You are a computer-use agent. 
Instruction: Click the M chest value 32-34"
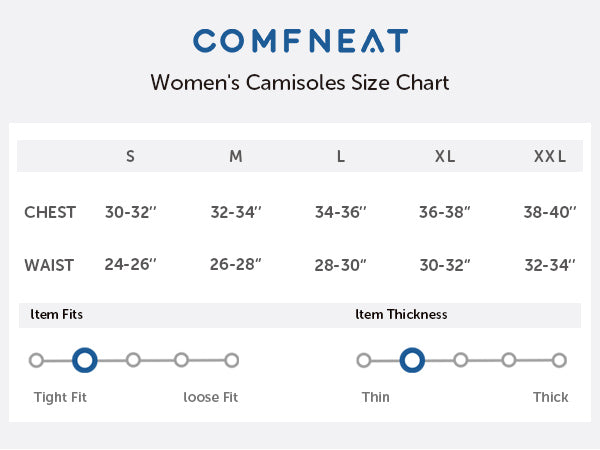coord(236,212)
